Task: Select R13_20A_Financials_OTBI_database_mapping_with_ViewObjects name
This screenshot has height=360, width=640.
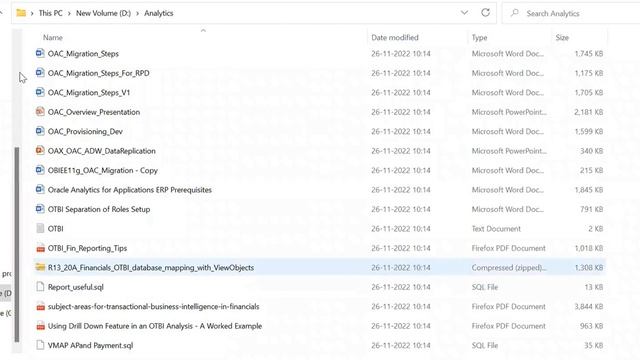Action: point(151,268)
